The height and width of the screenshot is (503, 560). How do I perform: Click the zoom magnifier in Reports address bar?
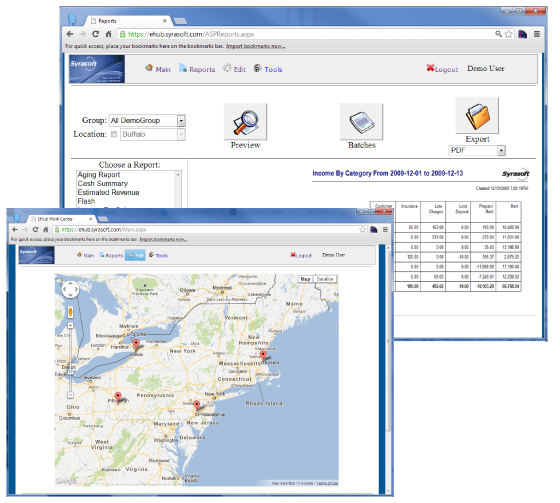[499, 34]
